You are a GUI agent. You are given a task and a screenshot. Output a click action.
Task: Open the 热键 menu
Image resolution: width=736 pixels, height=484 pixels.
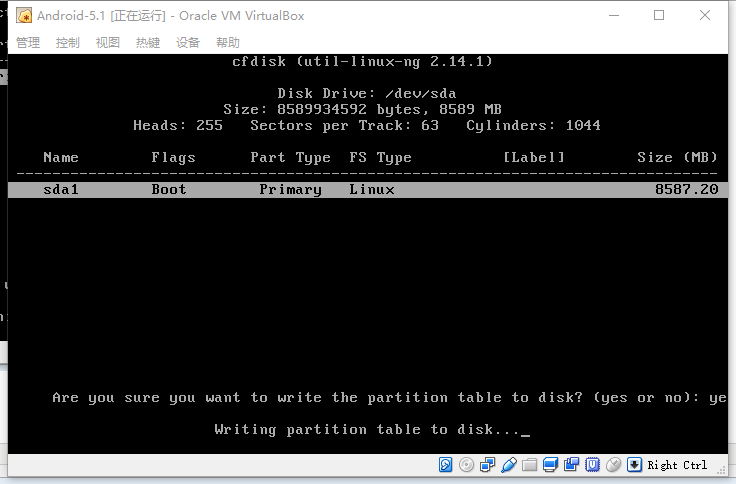click(x=148, y=42)
